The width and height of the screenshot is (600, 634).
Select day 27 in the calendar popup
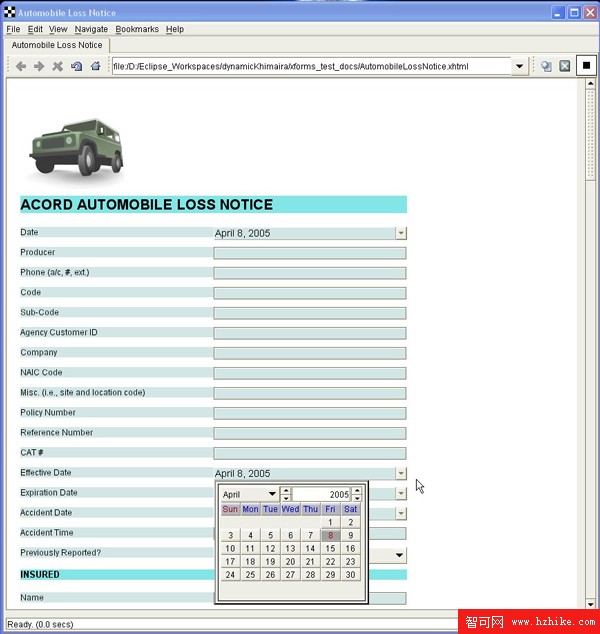pyautogui.click(x=290, y=574)
